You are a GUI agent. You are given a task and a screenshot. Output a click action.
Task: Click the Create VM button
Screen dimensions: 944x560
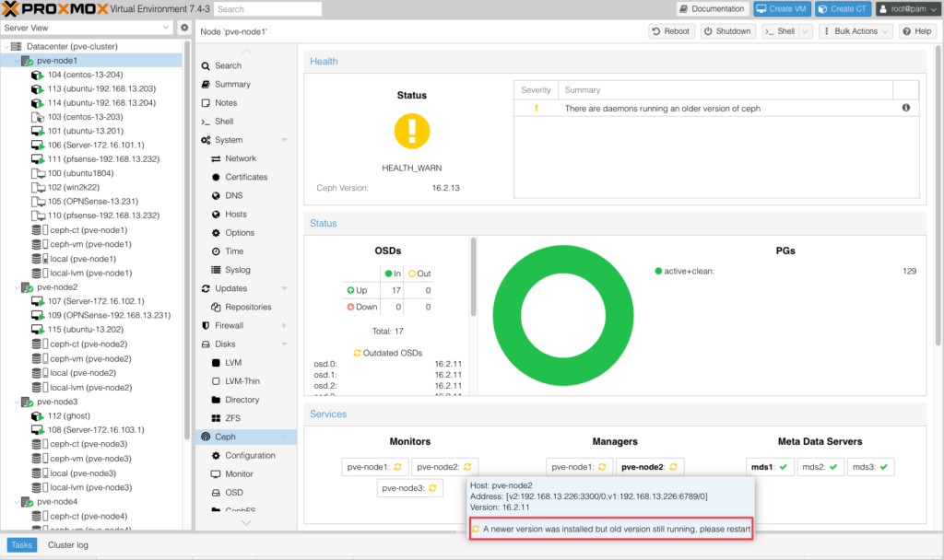pyautogui.click(x=782, y=9)
